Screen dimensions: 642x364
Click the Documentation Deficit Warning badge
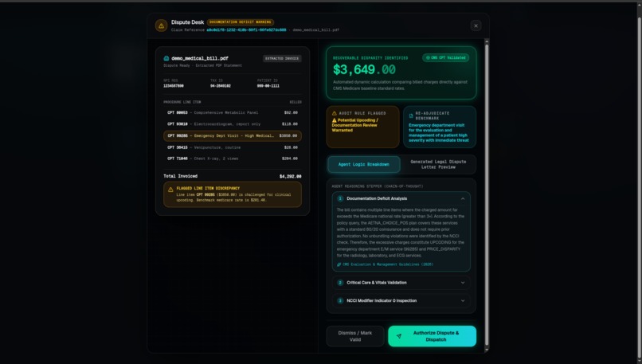pos(241,22)
